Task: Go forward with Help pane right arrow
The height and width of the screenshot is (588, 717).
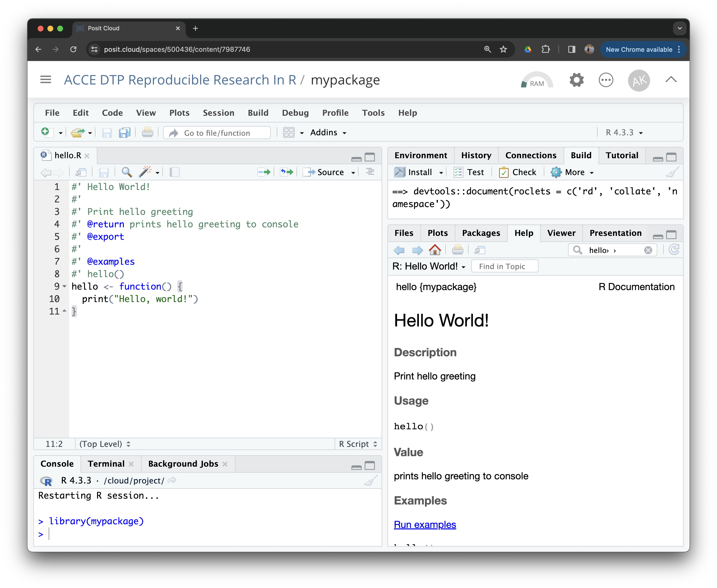Action: pyautogui.click(x=417, y=250)
